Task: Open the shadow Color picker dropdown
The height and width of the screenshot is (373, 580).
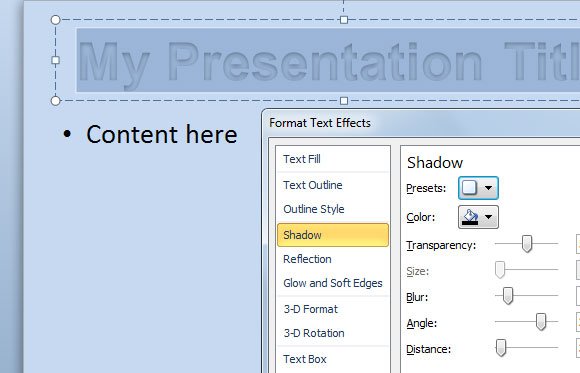Action: 478,217
